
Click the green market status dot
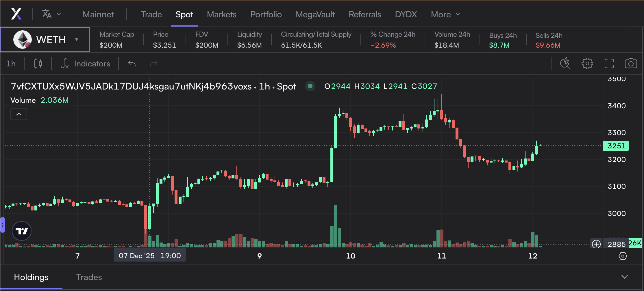click(310, 86)
